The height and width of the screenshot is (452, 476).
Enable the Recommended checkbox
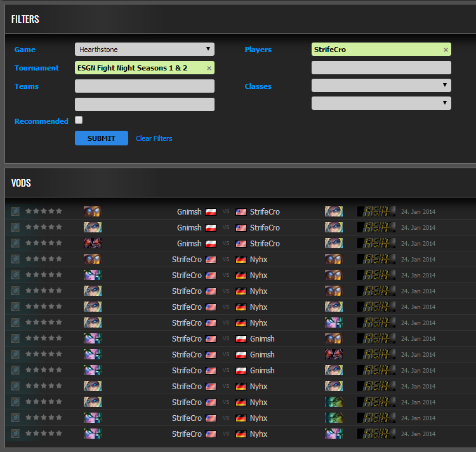tap(79, 120)
